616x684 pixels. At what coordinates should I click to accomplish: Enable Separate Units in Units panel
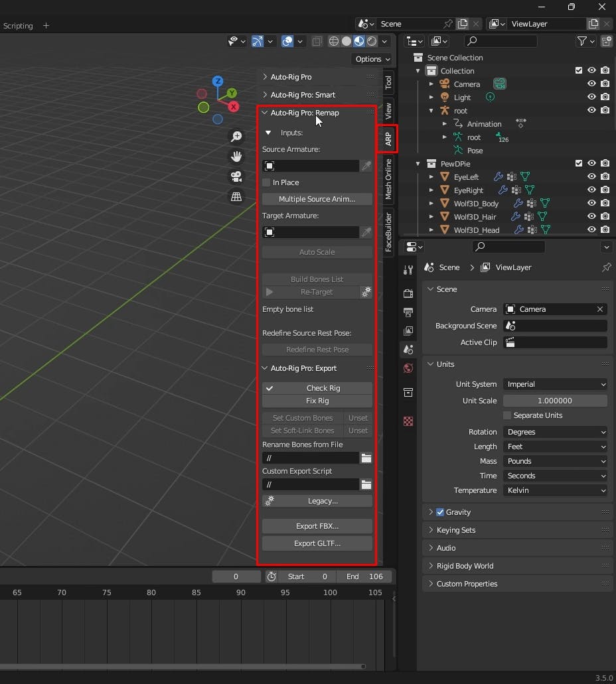pos(507,415)
